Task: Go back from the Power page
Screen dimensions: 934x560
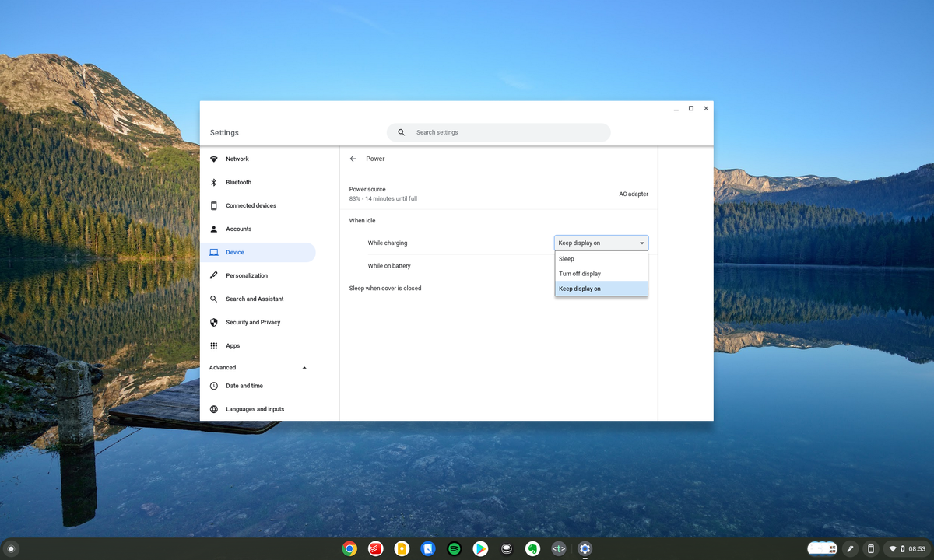Action: point(353,158)
